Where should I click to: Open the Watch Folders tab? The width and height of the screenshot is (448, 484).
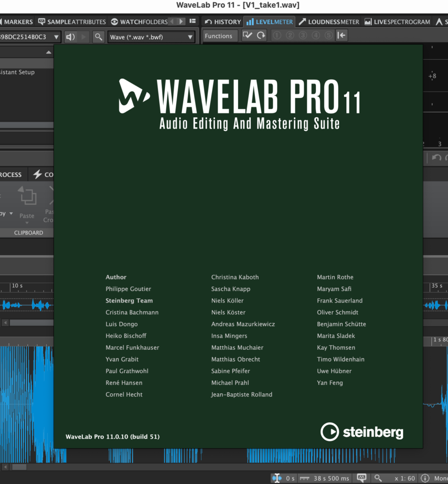click(139, 22)
